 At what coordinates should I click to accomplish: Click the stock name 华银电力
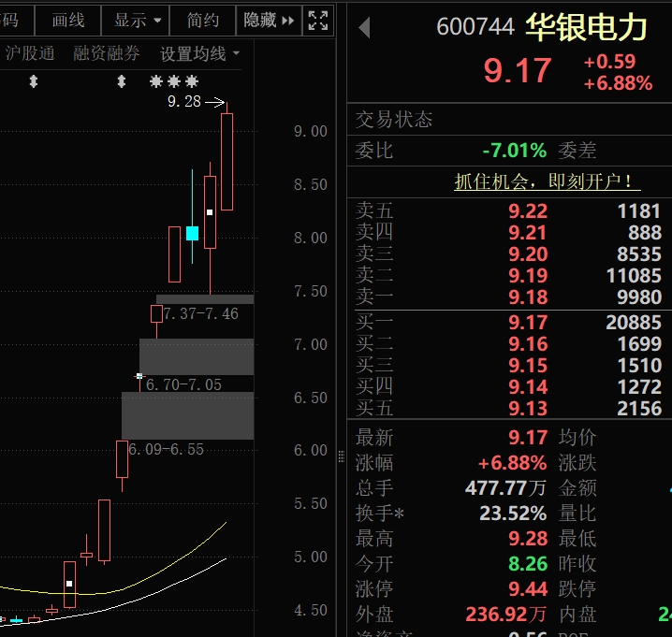pyautogui.click(x=586, y=27)
